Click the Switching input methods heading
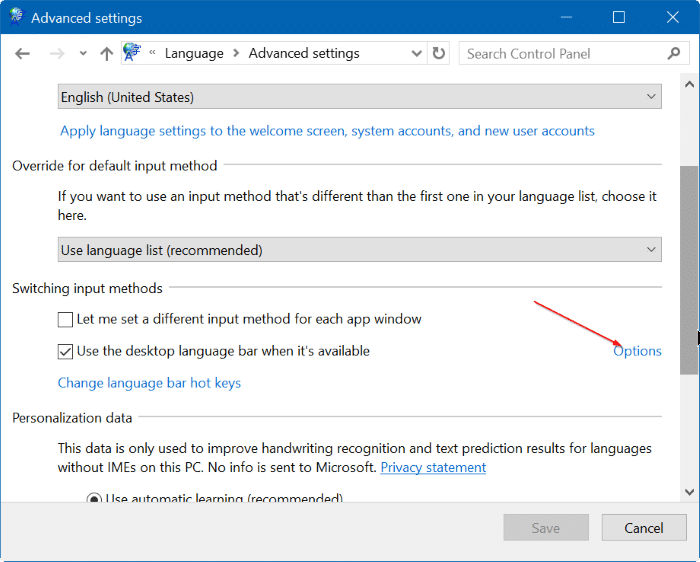The width and height of the screenshot is (700, 562). [87, 288]
